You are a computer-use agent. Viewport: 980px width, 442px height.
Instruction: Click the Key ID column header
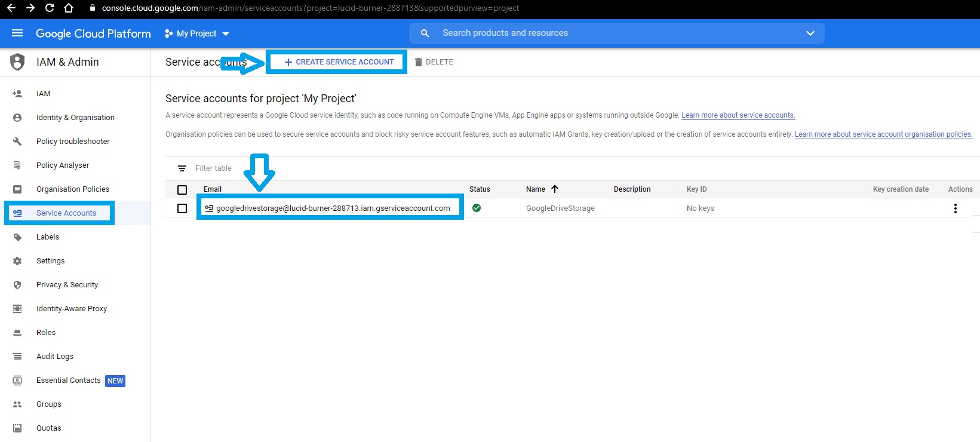(697, 189)
